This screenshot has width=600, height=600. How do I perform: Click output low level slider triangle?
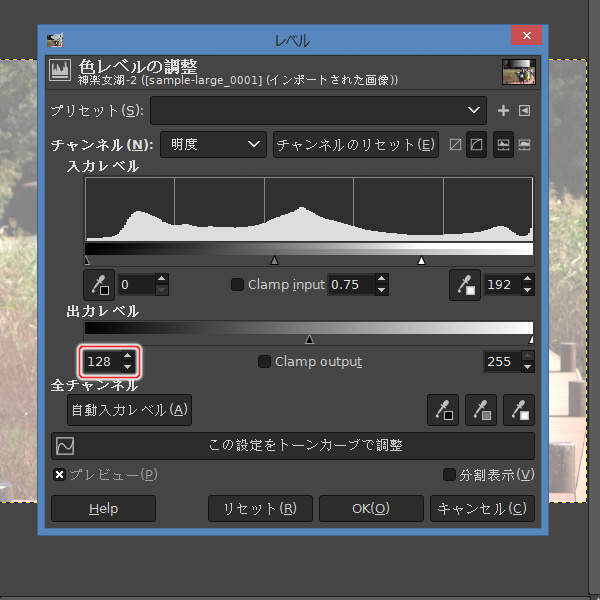pyautogui.click(x=310, y=339)
